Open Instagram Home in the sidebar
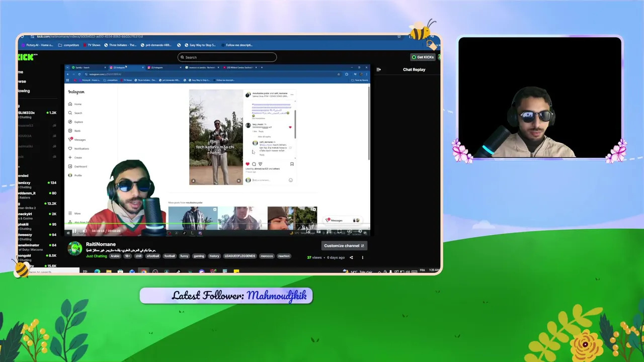 coord(75,104)
